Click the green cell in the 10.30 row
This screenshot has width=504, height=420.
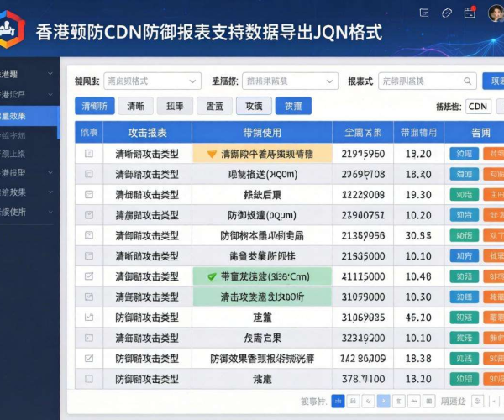click(262, 297)
